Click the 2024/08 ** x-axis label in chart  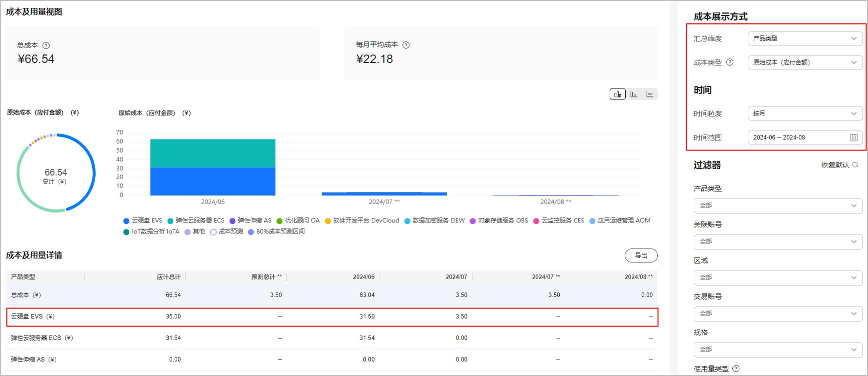[x=556, y=202]
